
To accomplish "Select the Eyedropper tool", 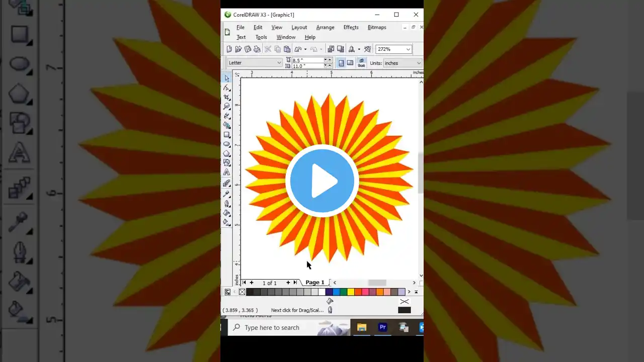I will tap(227, 194).
